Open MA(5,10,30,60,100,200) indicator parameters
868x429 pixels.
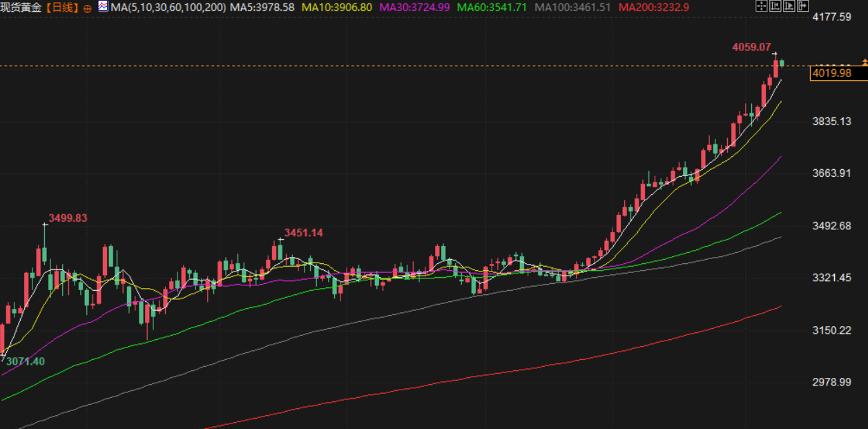[x=168, y=8]
